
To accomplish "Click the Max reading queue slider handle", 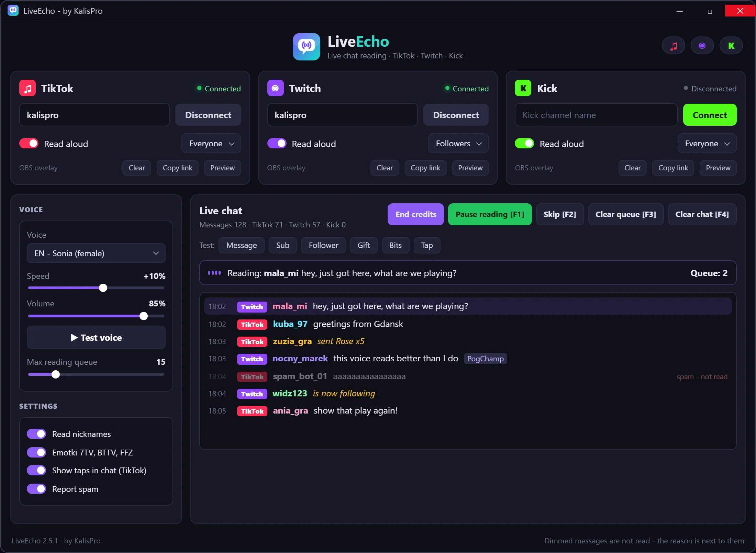I will pos(56,374).
